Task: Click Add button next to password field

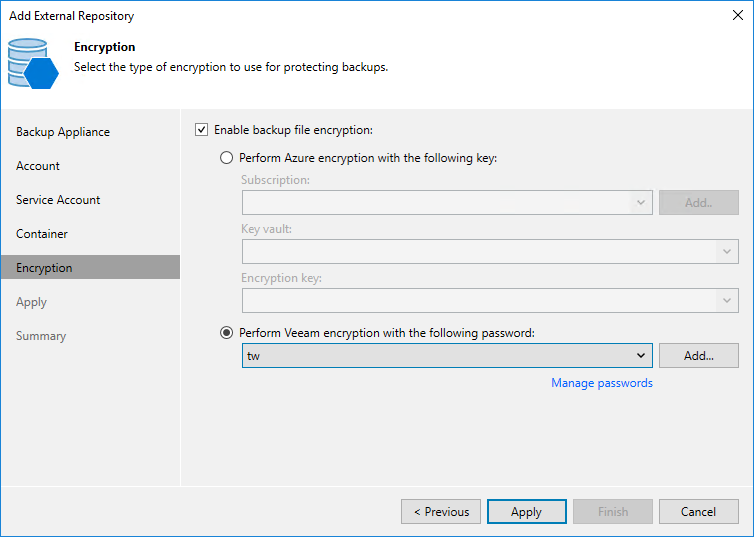Action: coord(698,356)
